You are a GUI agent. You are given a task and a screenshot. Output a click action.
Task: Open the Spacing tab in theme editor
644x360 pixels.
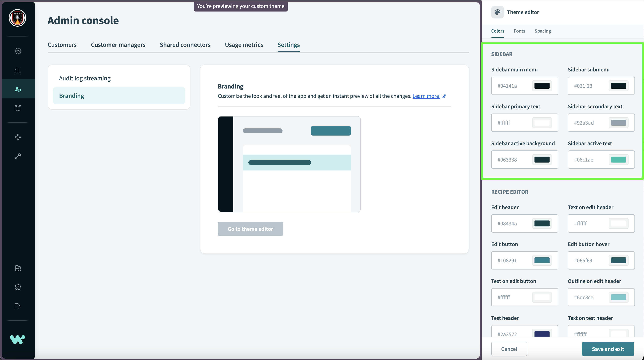pyautogui.click(x=543, y=31)
